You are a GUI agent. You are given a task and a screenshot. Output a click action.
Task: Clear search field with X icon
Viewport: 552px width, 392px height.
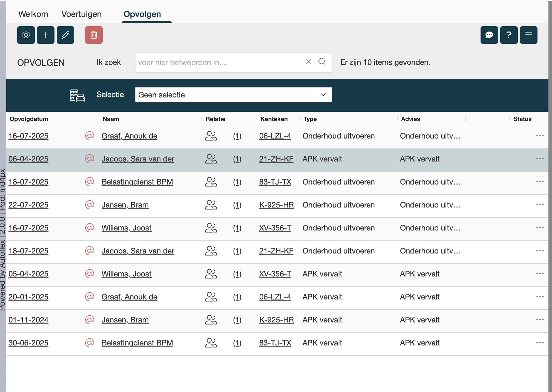[x=308, y=62]
